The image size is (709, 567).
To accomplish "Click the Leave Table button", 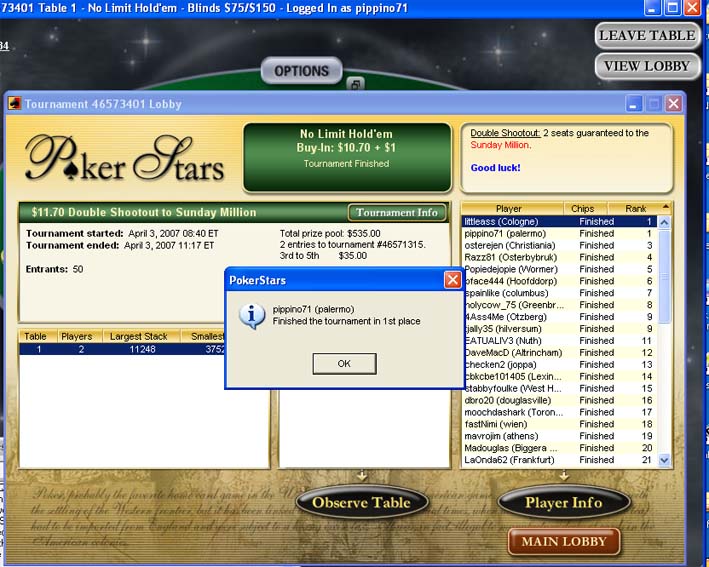I will tap(647, 35).
